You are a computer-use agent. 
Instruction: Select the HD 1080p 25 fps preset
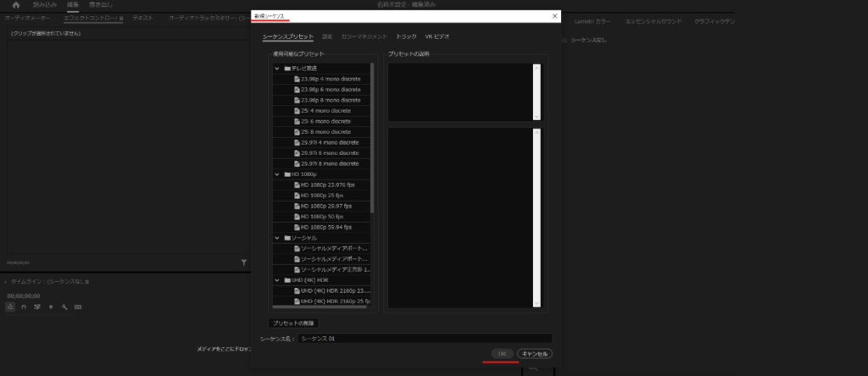pos(322,195)
